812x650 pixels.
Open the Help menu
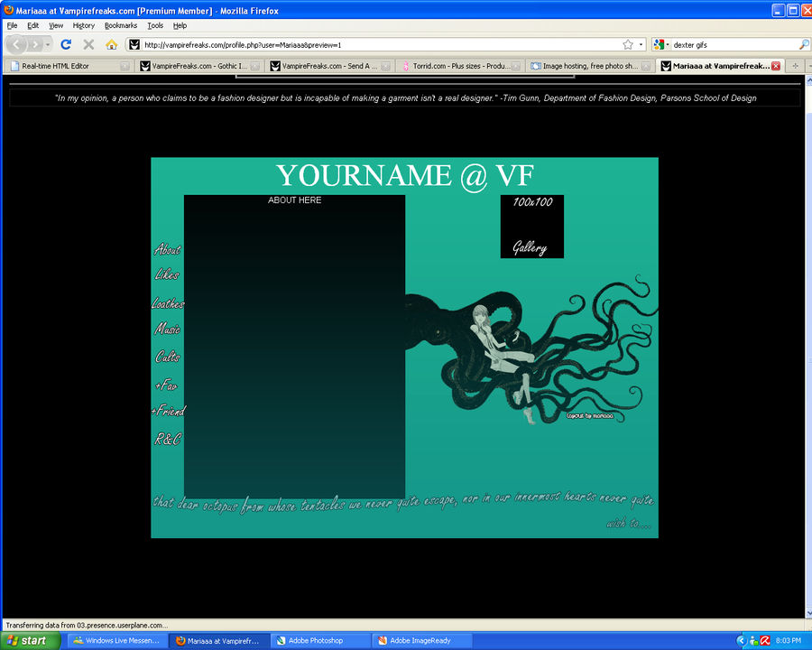pos(180,25)
